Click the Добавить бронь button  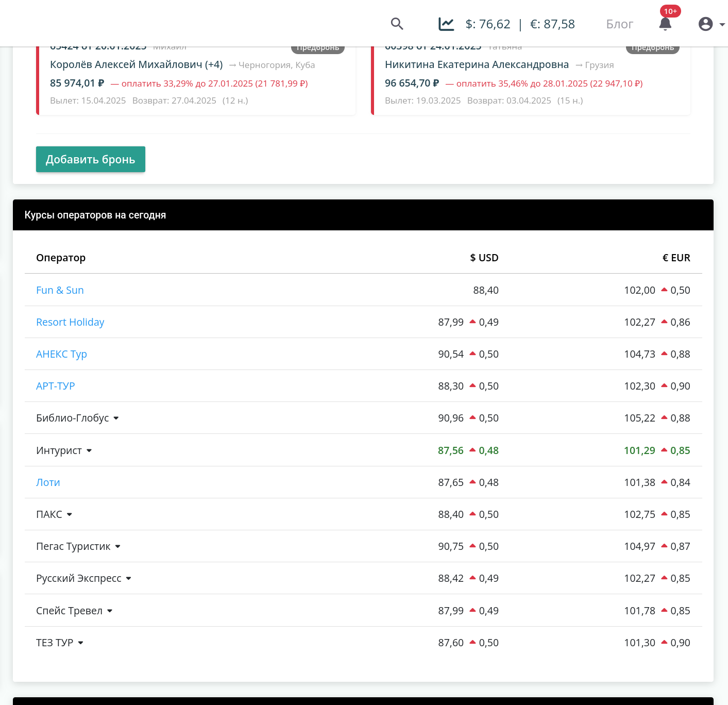pyautogui.click(x=91, y=159)
